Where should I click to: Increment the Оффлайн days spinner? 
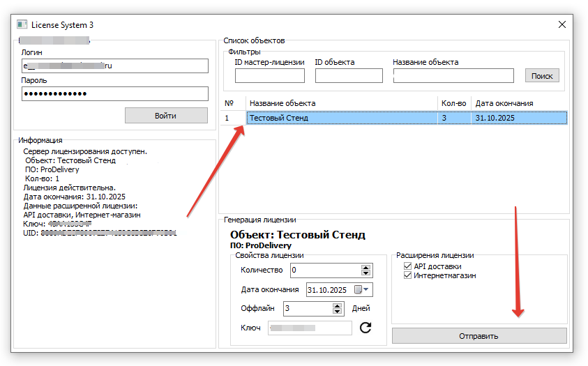338,305
